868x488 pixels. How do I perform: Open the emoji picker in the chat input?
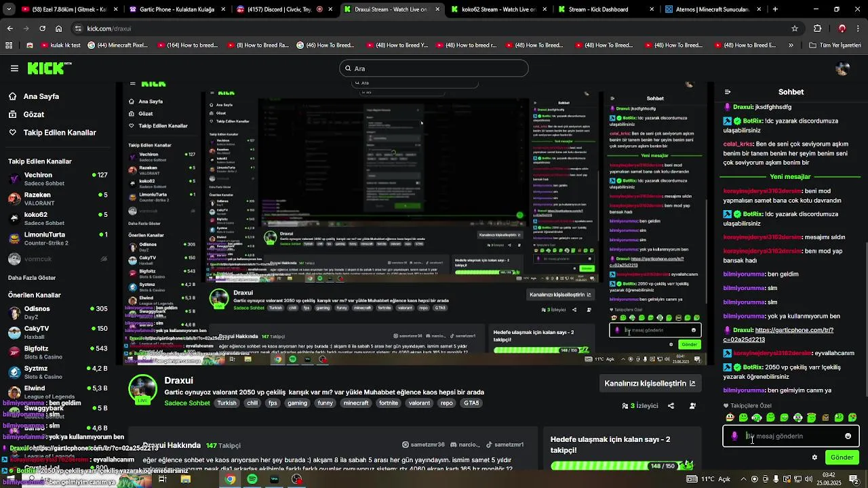(848, 436)
